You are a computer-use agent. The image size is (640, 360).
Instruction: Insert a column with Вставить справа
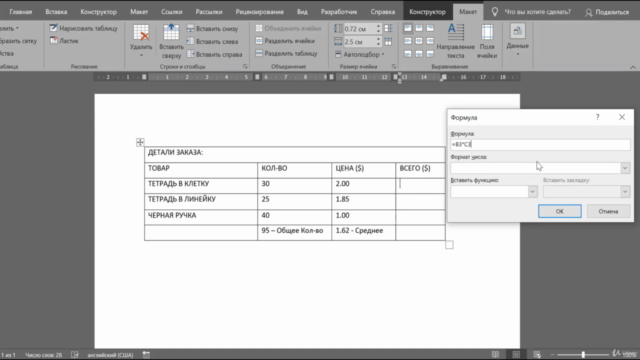point(214,54)
